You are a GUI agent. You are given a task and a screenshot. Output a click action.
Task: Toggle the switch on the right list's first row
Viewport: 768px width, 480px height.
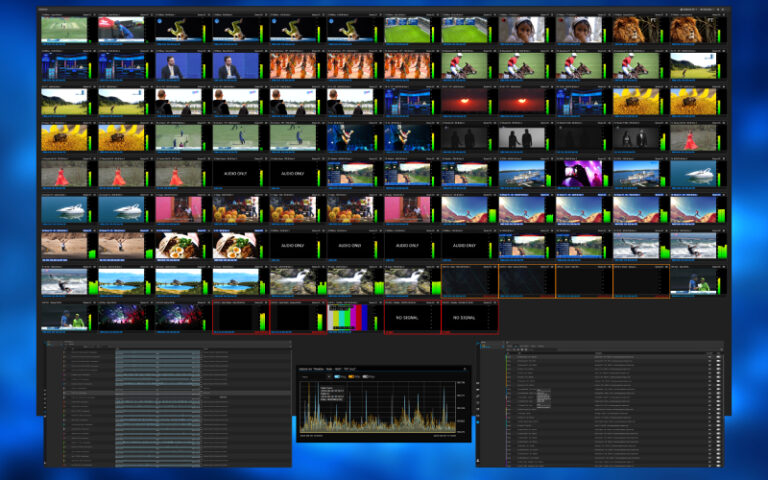[x=719, y=357]
